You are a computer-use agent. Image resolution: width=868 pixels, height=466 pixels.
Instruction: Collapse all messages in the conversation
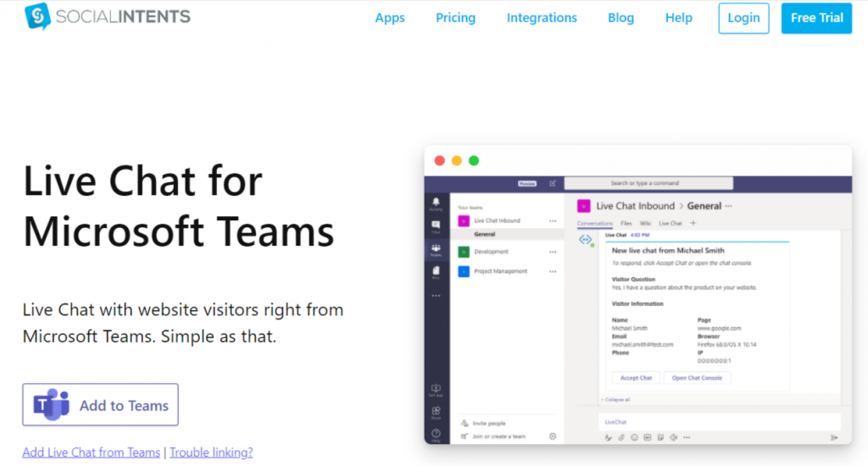pos(616,400)
